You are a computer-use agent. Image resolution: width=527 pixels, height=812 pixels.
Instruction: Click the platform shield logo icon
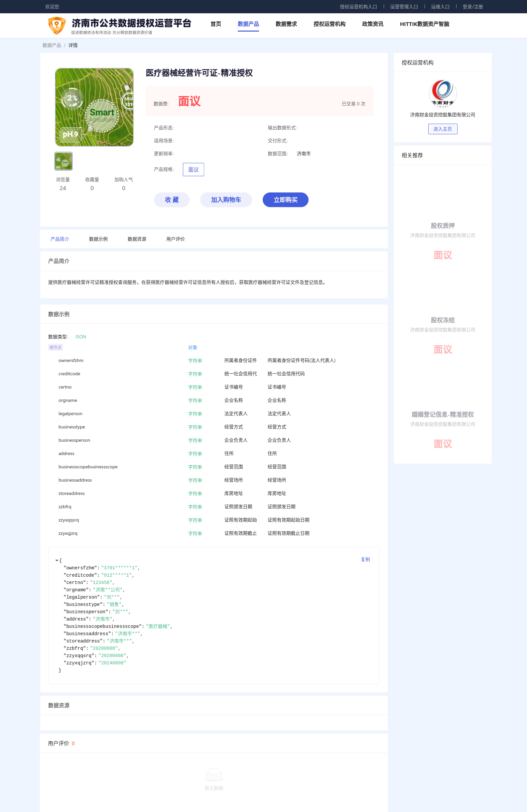57,26
